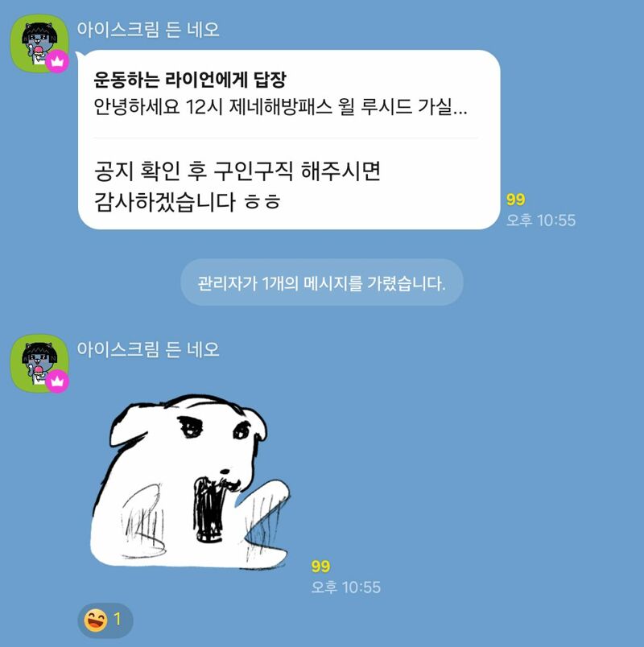
Task: Tap the pink crown badge on the lower avatar
Action: click(x=57, y=381)
